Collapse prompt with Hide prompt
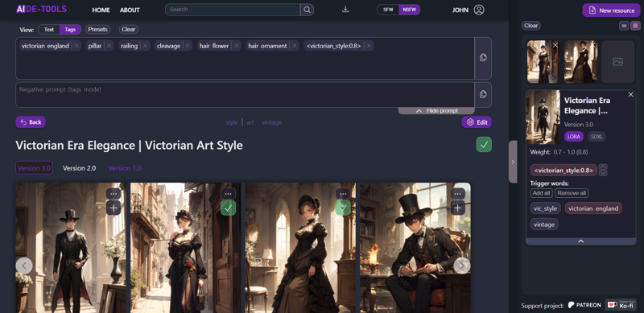This screenshot has height=313, width=644. click(436, 111)
